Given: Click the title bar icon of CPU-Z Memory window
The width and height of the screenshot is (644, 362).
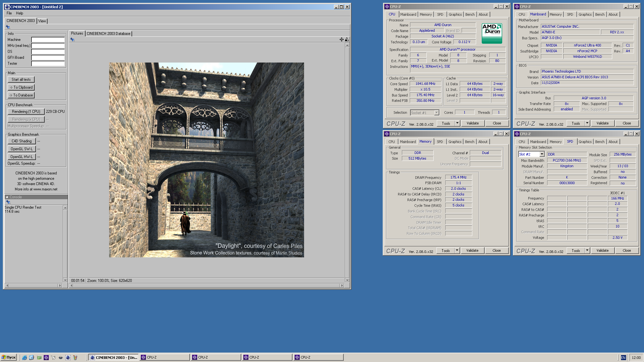Looking at the screenshot, I should [x=387, y=134].
